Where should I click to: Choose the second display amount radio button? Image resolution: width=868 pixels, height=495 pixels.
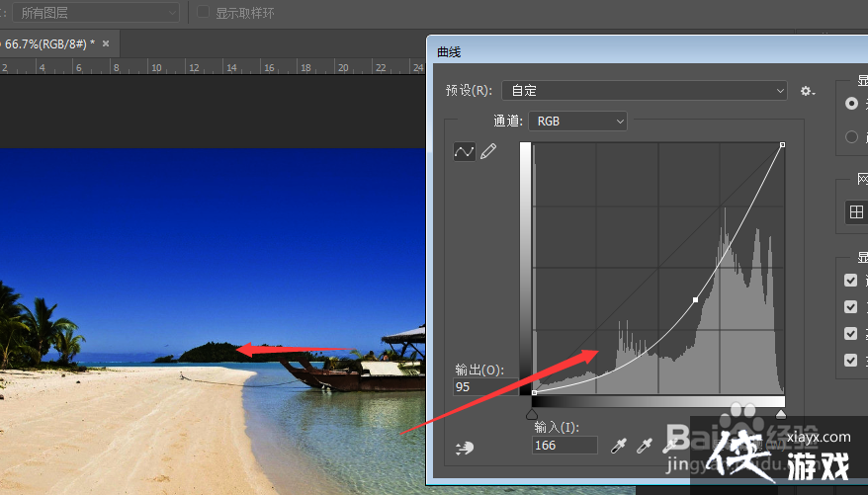pyautogui.click(x=851, y=137)
